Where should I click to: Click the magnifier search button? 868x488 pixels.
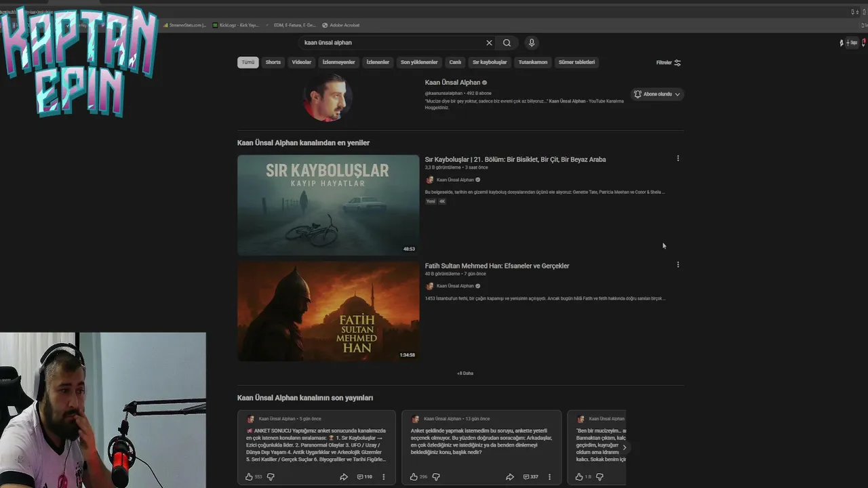[507, 43]
